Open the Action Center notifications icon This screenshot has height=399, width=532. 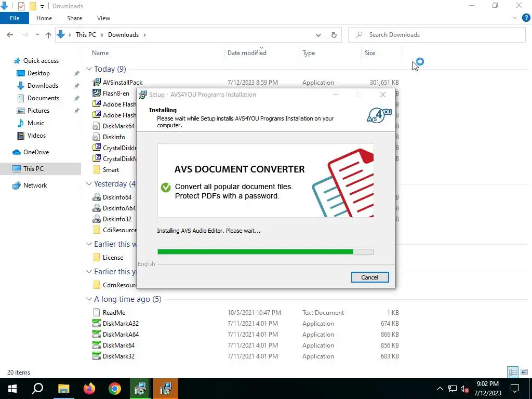[515, 389]
